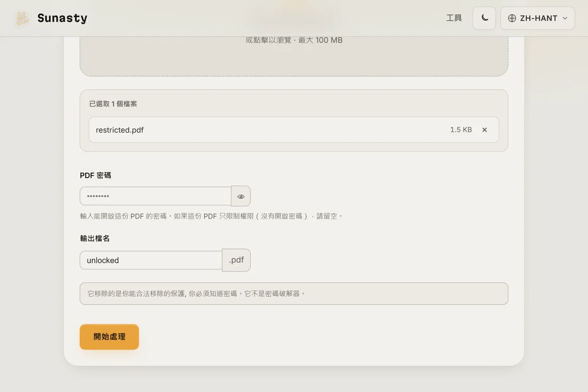Click the 輸出檔名 label

click(95, 239)
